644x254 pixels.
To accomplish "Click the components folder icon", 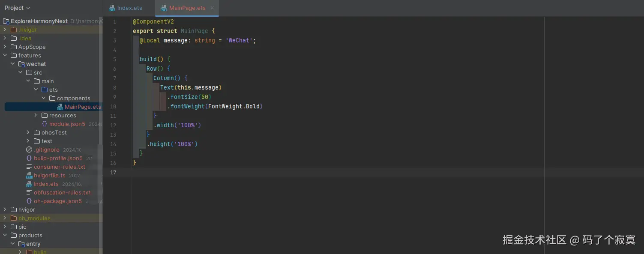I will point(52,98).
